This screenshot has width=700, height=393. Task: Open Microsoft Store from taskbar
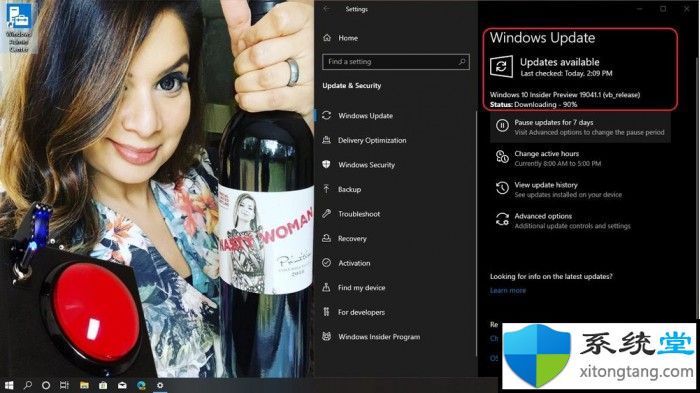[103, 385]
